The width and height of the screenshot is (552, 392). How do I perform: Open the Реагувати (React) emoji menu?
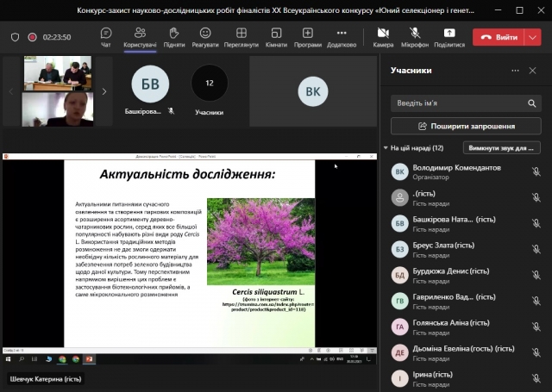(205, 36)
